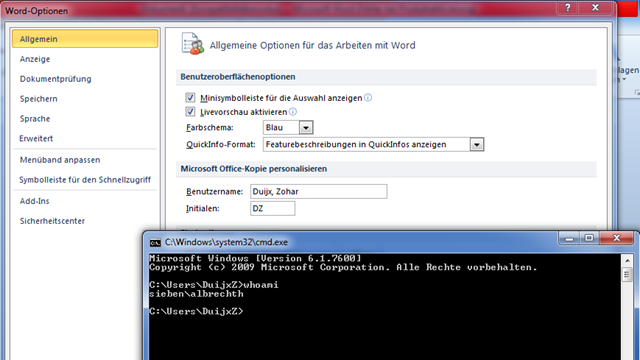Click the 'Microsoft Windows [Version 6.1.7600]' line

[256, 258]
